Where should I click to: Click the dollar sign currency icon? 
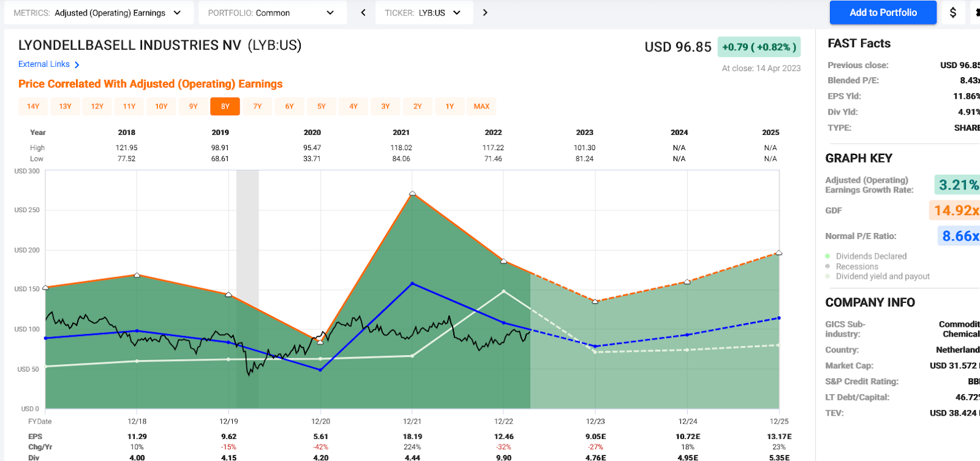click(x=953, y=12)
